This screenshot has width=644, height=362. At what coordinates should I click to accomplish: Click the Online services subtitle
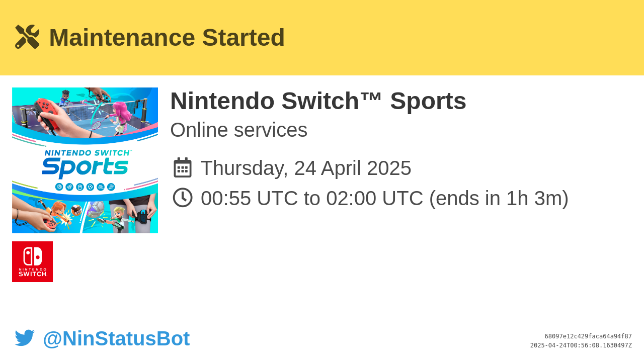click(x=238, y=130)
